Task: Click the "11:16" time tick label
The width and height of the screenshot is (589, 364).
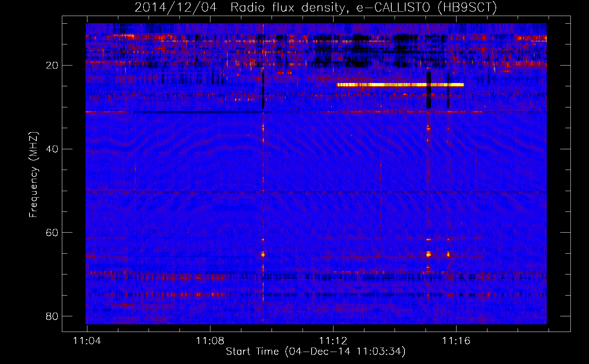Action: click(456, 341)
